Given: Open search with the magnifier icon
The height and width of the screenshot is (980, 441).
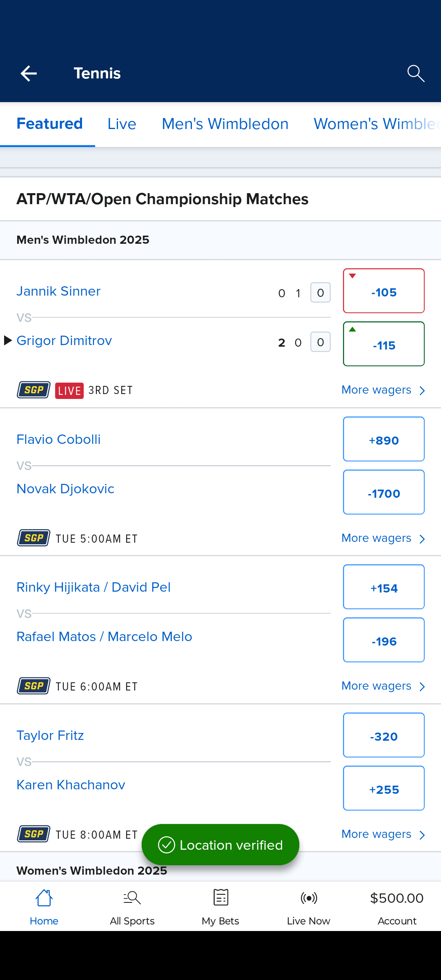Looking at the screenshot, I should click(416, 73).
